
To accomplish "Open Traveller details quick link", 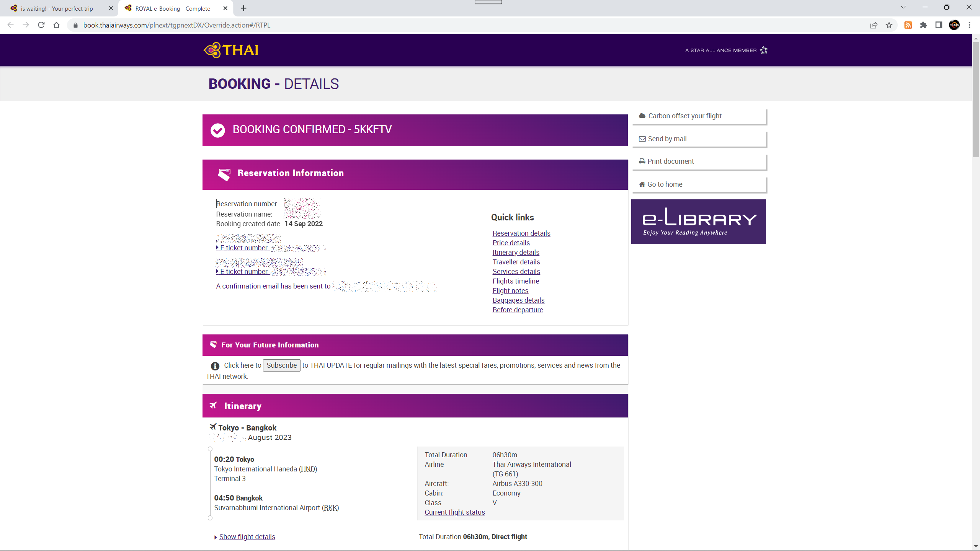I will [516, 262].
